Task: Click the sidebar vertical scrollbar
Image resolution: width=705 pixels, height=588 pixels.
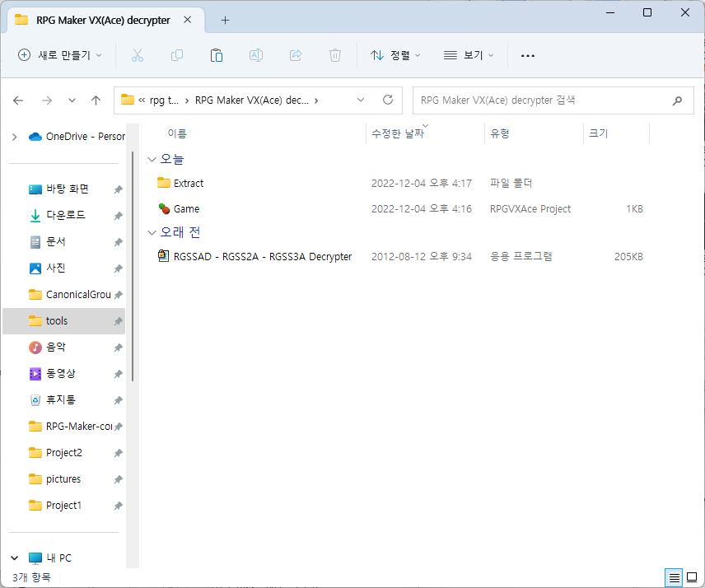Action: click(133, 266)
